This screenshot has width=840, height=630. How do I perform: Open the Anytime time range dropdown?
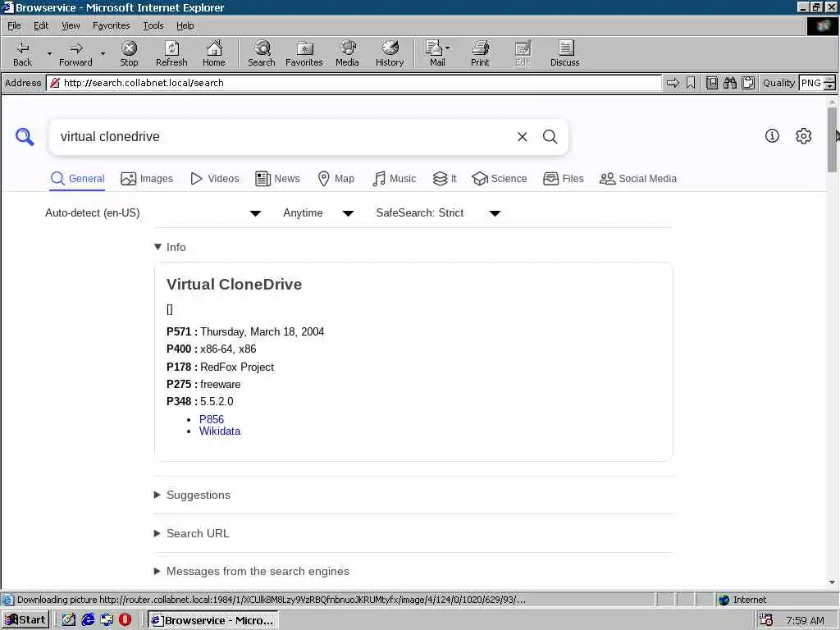(x=318, y=213)
